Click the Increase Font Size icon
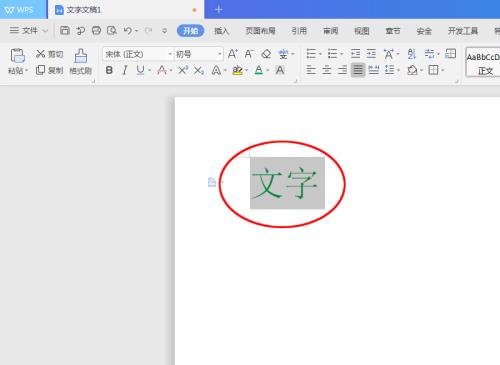 [232, 54]
